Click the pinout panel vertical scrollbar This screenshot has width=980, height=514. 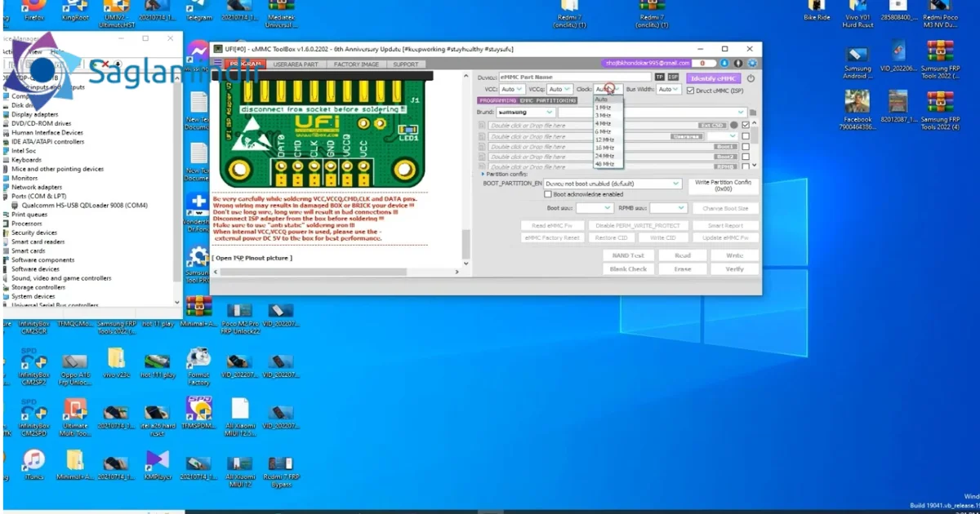466,244
